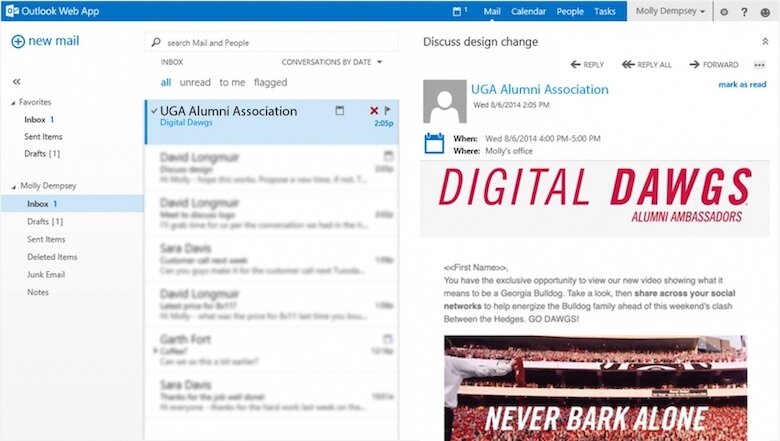Delete UGA Alumni Association message with red X
The height and width of the screenshot is (441, 780).
[x=374, y=110]
